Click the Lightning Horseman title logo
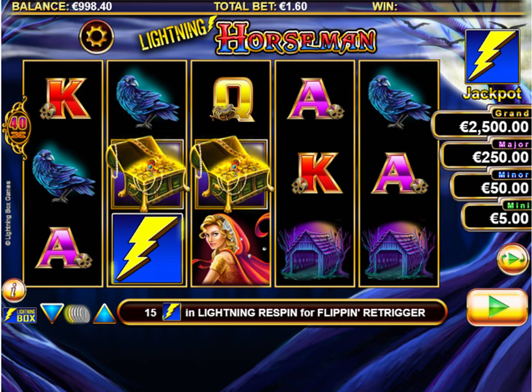 point(258,37)
